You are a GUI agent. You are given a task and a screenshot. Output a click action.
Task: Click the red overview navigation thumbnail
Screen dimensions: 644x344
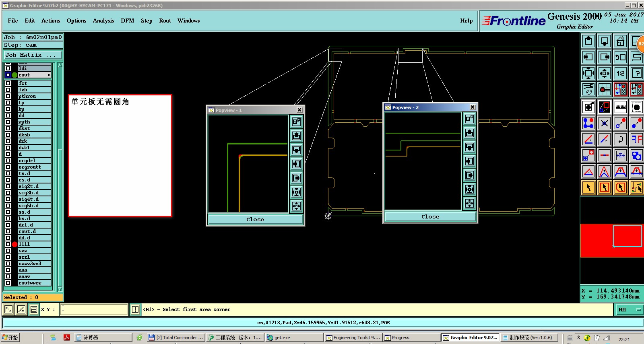pos(612,241)
